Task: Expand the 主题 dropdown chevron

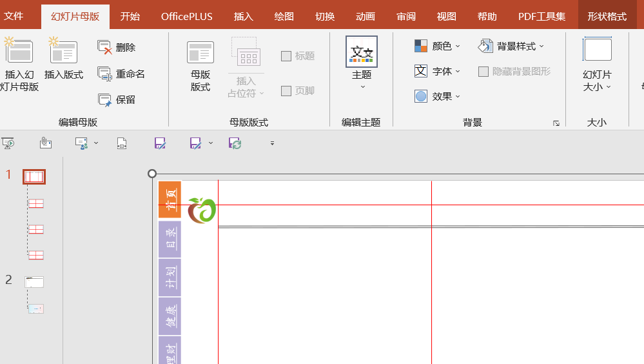Action: (x=363, y=86)
